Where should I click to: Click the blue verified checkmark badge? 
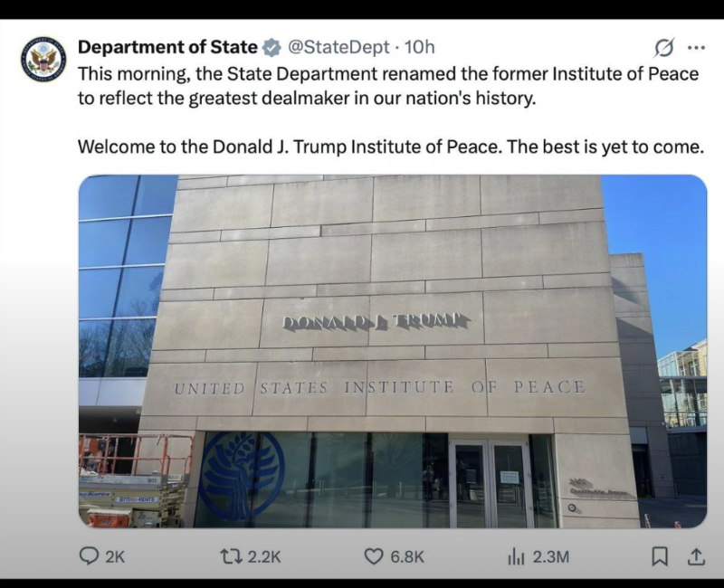click(271, 47)
